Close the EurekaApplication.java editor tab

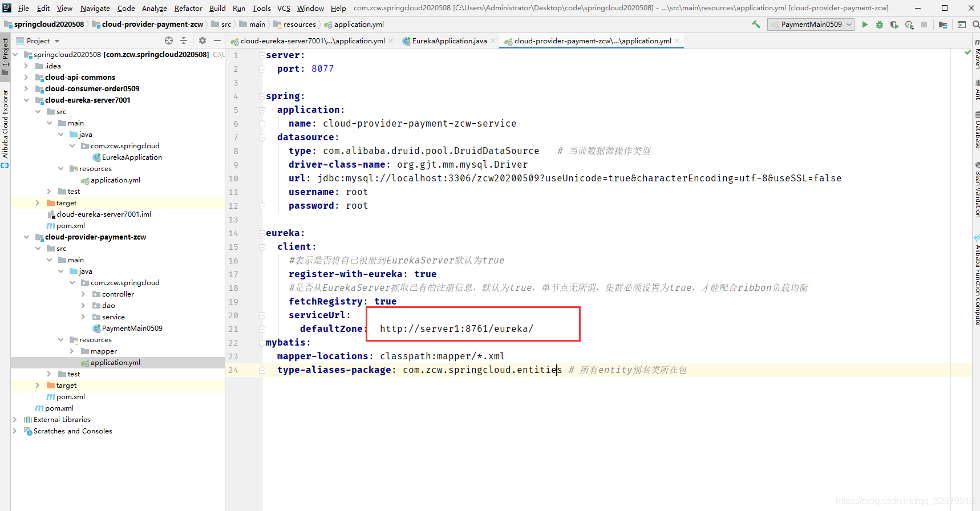click(492, 40)
